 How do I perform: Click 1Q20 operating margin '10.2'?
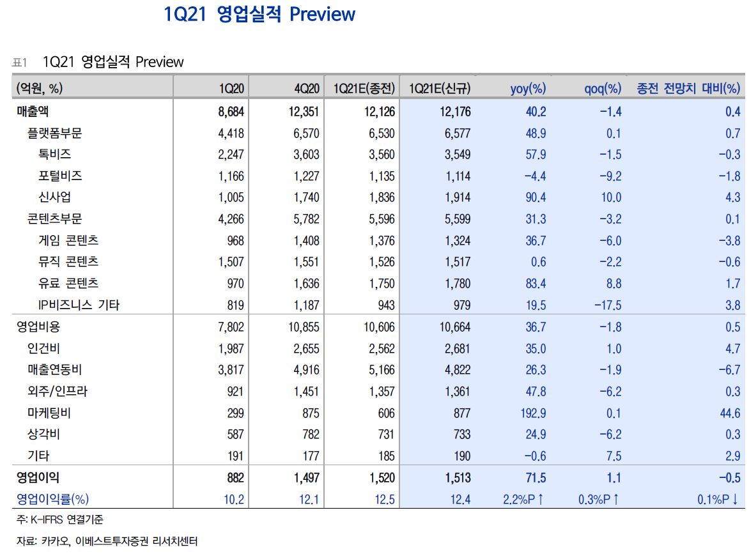(234, 500)
